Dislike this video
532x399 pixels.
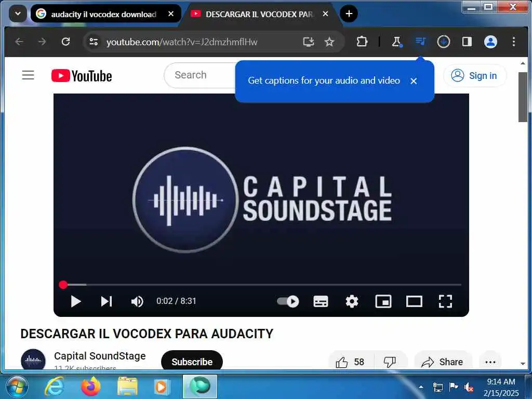click(390, 362)
